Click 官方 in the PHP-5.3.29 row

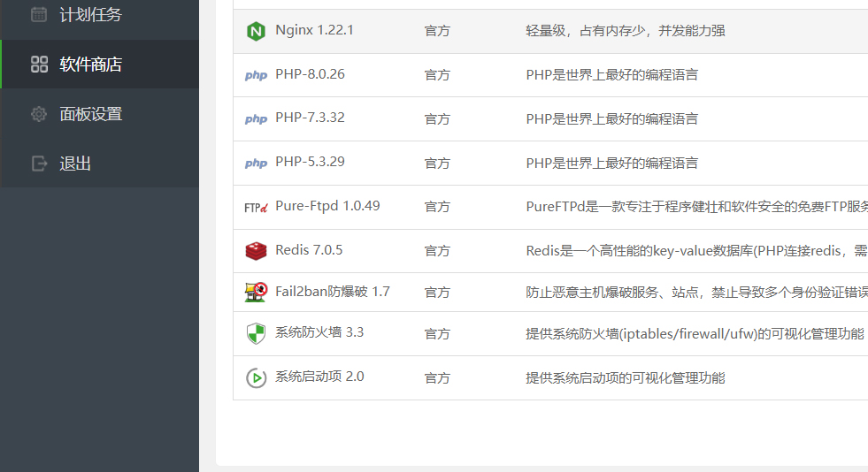click(x=437, y=163)
